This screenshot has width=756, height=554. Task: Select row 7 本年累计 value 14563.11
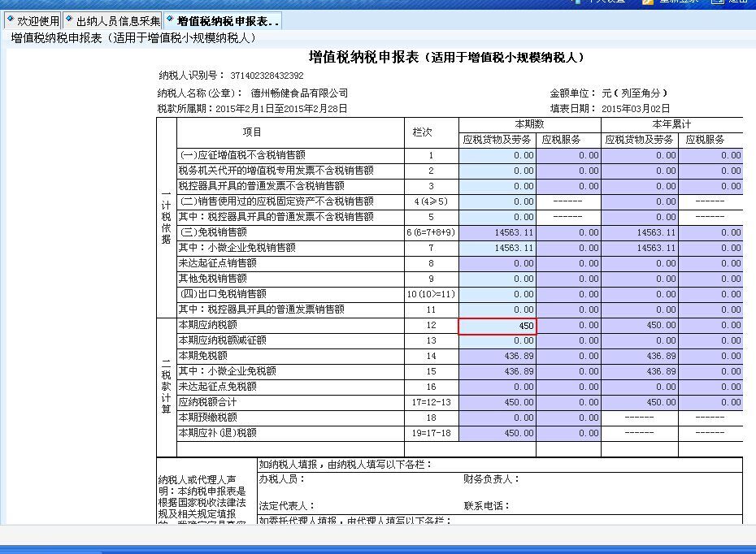tap(639, 248)
